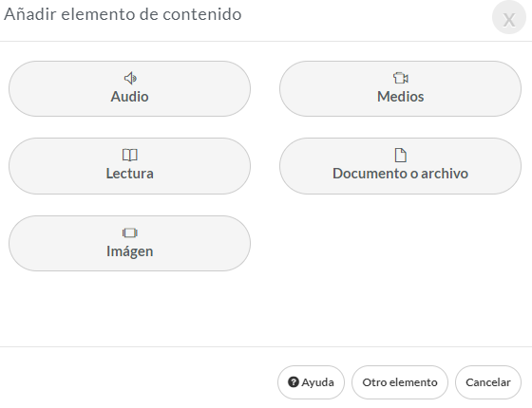The image size is (532, 408).
Task: Click the Otro elemento button
Action: tap(400, 382)
